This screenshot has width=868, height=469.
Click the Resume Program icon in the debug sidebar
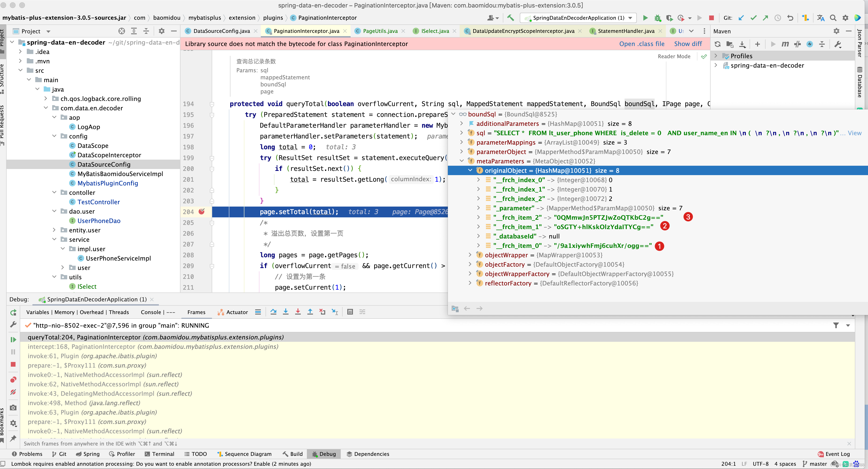click(13, 339)
